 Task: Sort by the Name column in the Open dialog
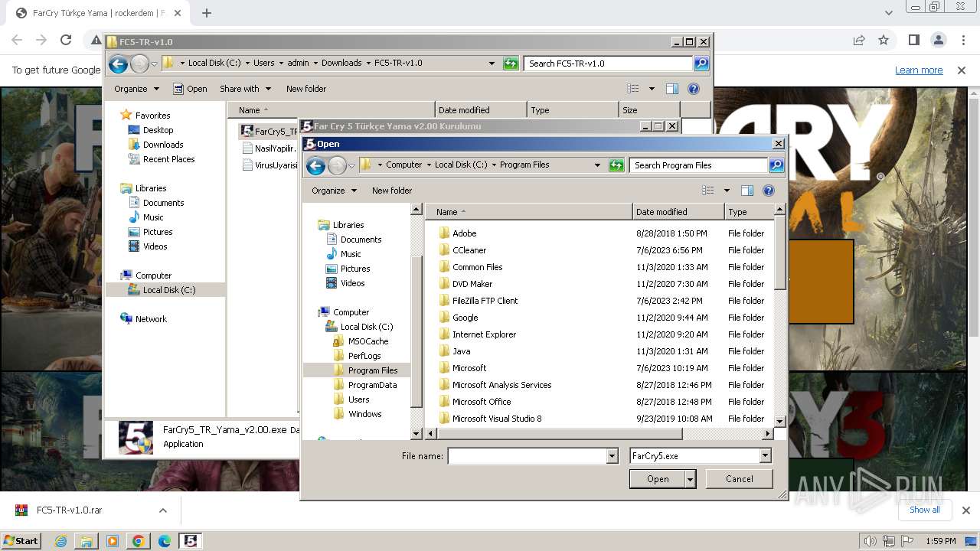(x=529, y=212)
